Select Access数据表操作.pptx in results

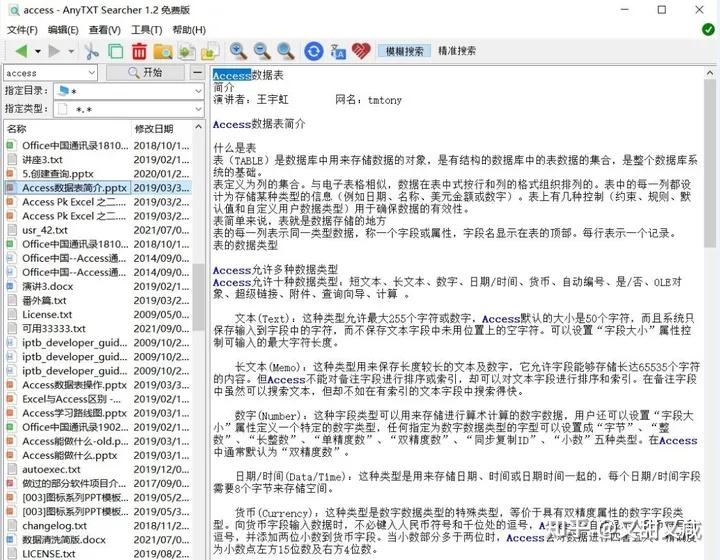(98, 385)
